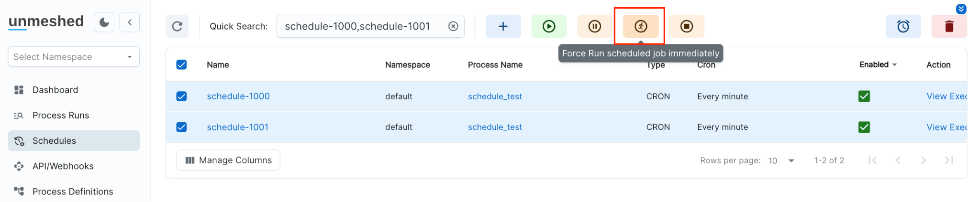980x202 pixels.
Task: Click the stop icon in toolbar
Action: [686, 26]
